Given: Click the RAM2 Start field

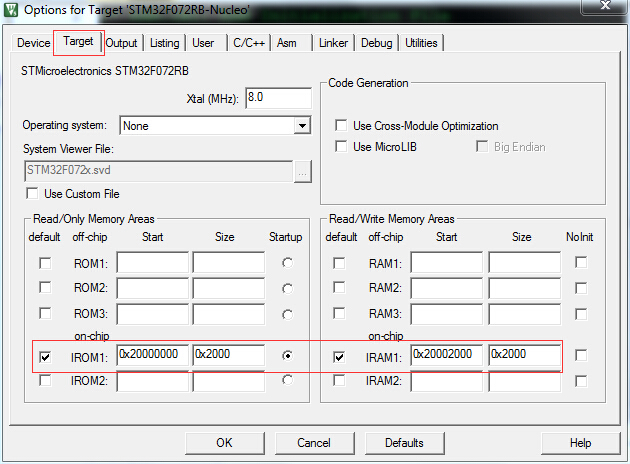Looking at the screenshot, I should coord(446,288).
